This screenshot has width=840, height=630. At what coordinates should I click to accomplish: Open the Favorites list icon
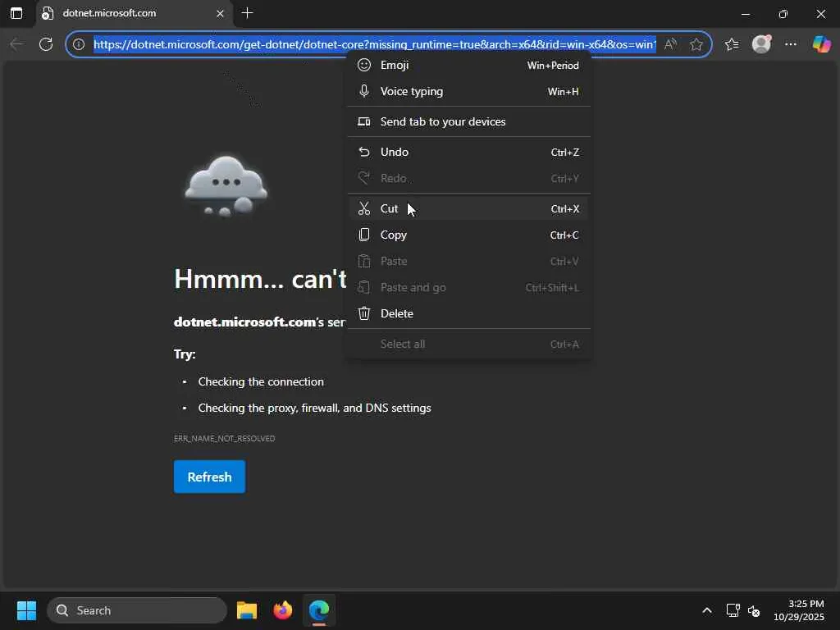click(732, 44)
